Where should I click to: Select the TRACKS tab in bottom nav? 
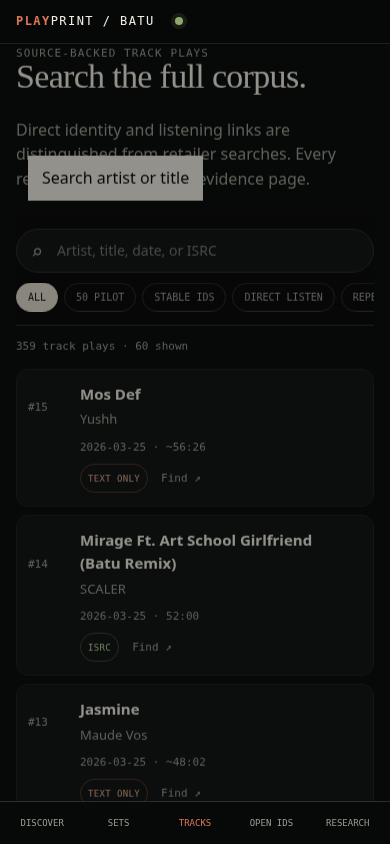(195, 822)
